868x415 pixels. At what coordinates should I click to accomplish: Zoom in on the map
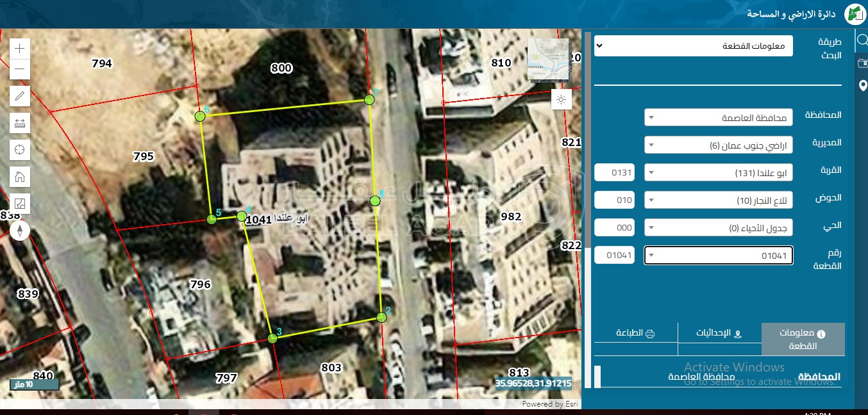[20, 48]
